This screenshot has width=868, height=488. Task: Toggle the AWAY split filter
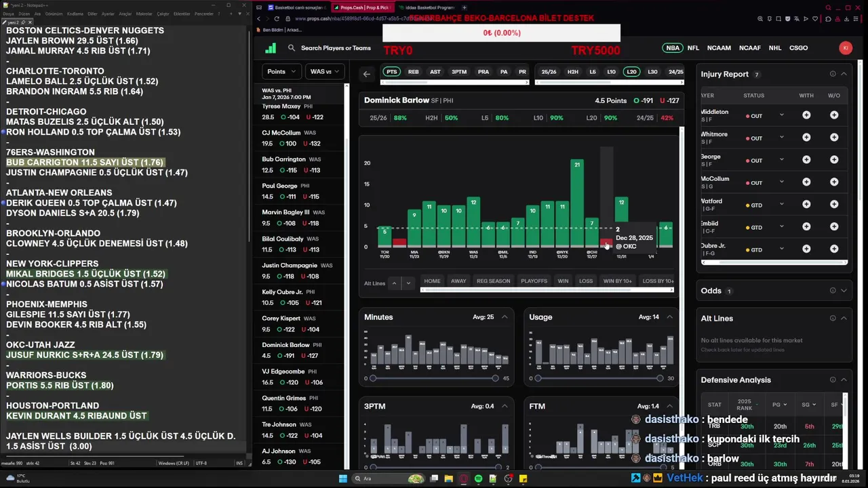(x=458, y=281)
